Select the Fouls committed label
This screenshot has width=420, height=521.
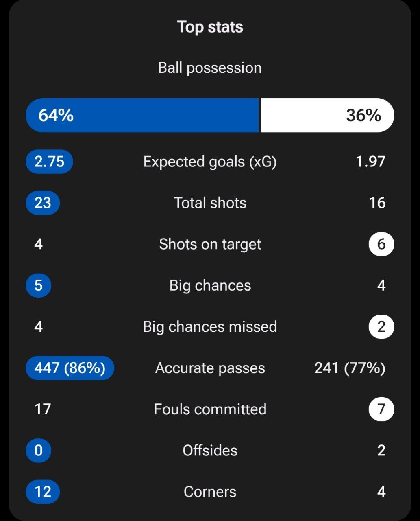point(210,409)
